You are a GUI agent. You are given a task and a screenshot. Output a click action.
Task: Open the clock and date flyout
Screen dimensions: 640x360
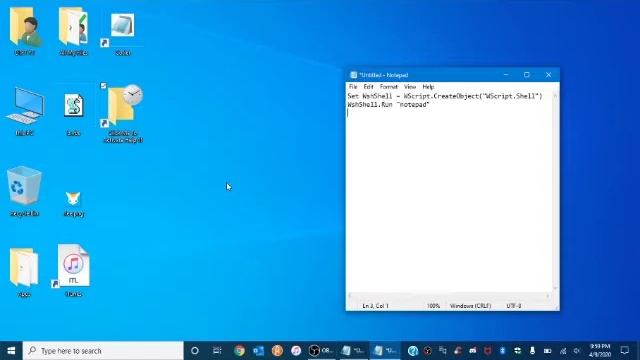599,351
